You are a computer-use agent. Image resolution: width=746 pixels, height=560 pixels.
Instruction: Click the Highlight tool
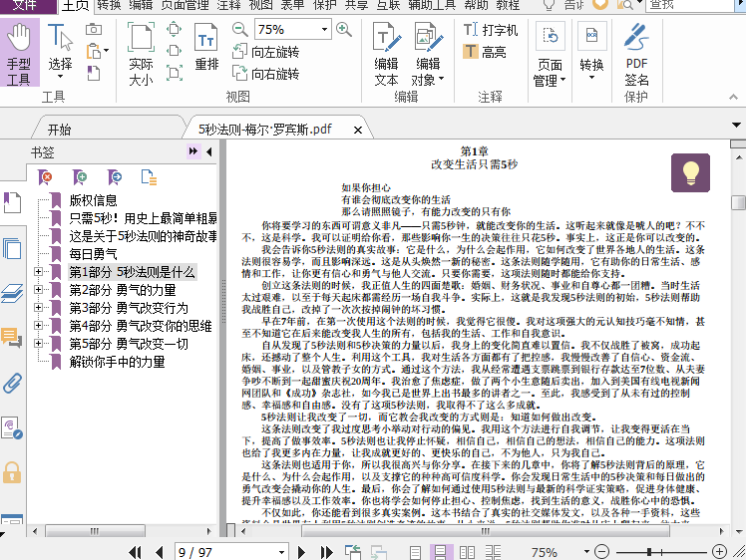(x=485, y=53)
